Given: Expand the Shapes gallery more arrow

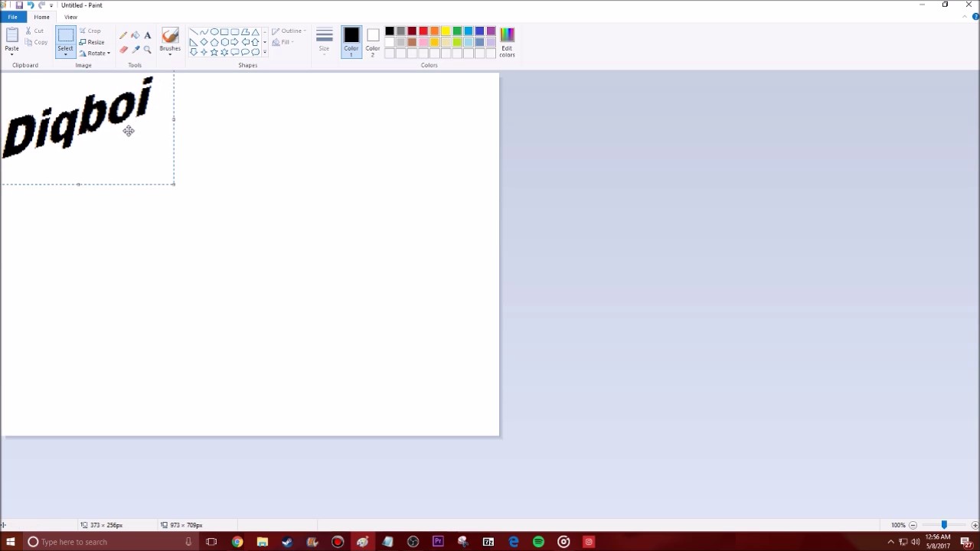Looking at the screenshot, I should point(265,52).
